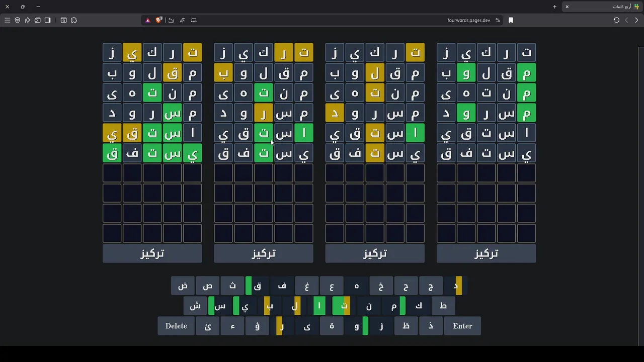The width and height of the screenshot is (644, 362).
Task: Tap the ص key on the keyboard
Action: pos(208,286)
